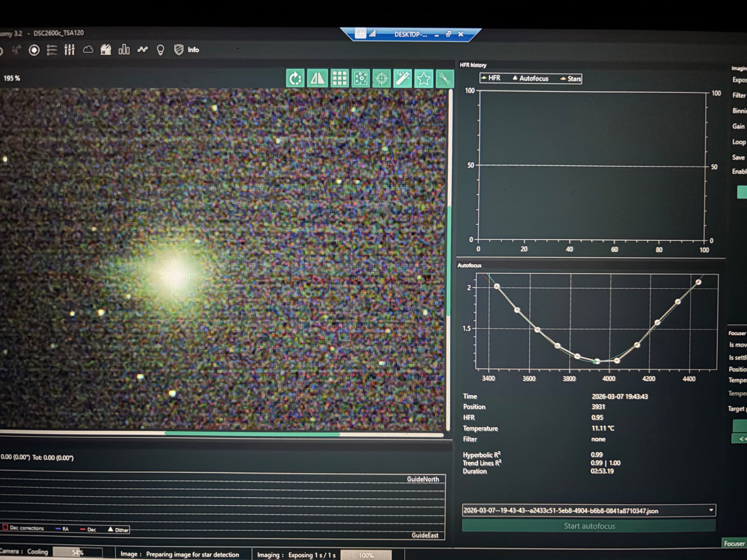Toggle the auto stretch wand icon
The width and height of the screenshot is (747, 560).
402,79
